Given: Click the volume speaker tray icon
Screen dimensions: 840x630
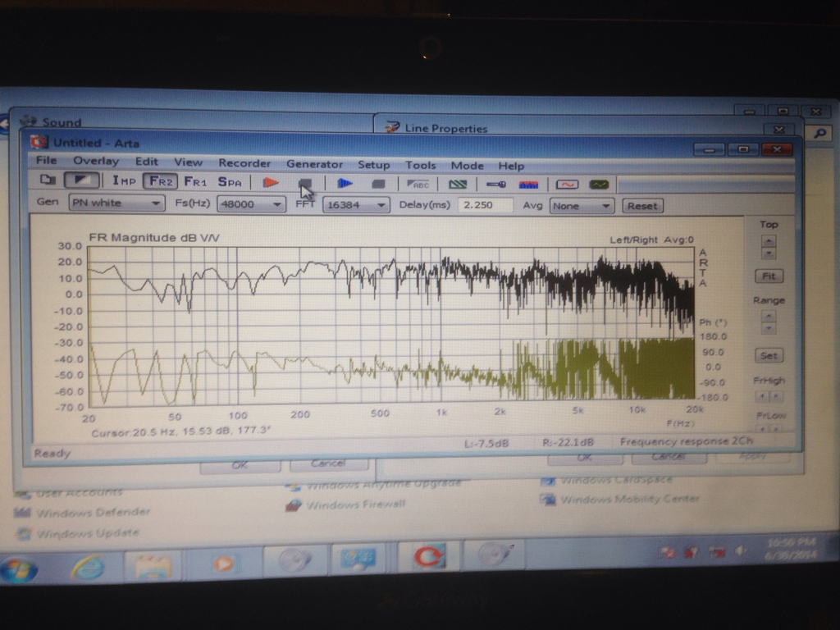Looking at the screenshot, I should click(741, 551).
